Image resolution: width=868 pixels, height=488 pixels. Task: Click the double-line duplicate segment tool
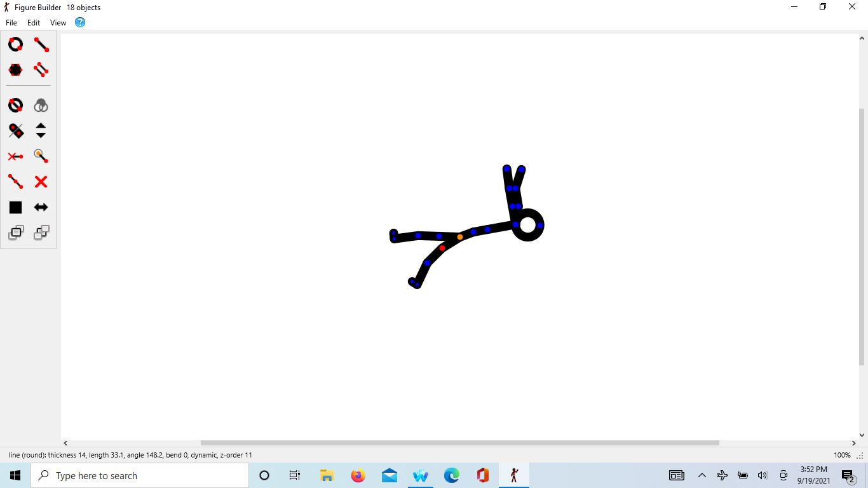pyautogui.click(x=41, y=70)
